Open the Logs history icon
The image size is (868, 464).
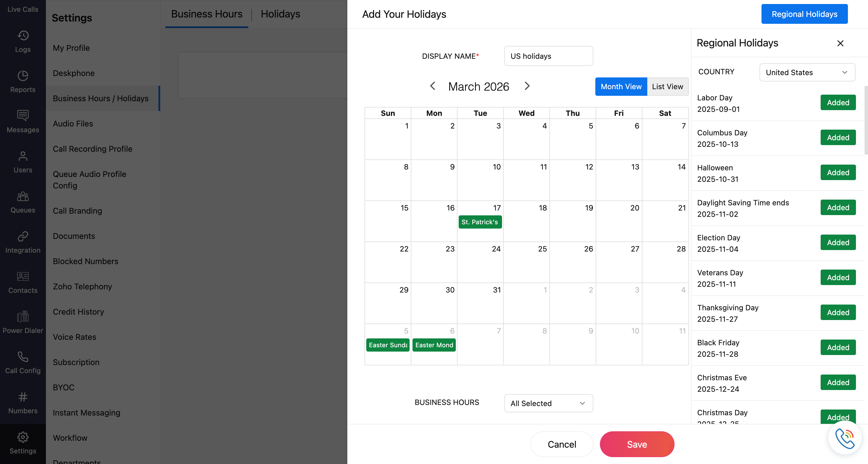point(23,36)
